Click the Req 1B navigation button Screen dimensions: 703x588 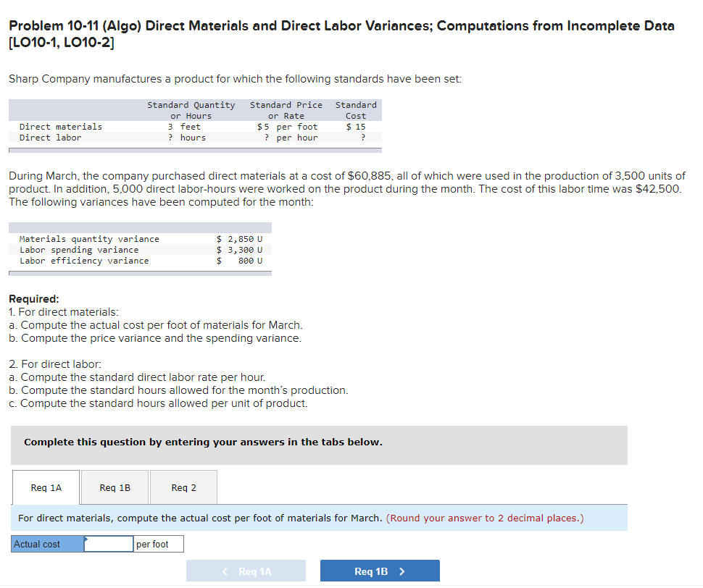(x=379, y=571)
